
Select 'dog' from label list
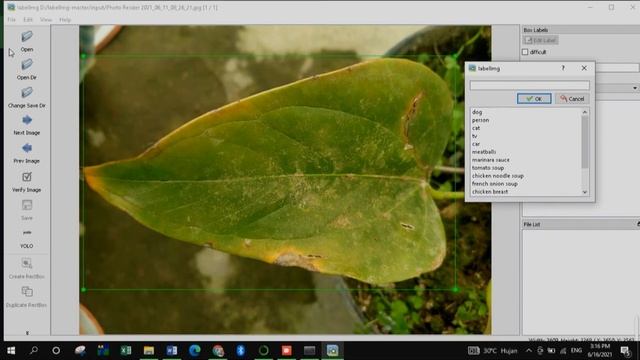click(477, 112)
